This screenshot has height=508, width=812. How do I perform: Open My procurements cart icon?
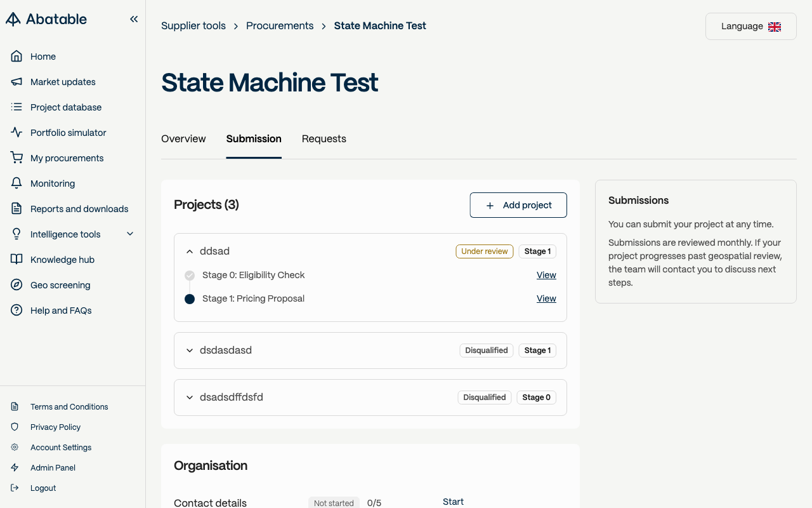(x=16, y=158)
